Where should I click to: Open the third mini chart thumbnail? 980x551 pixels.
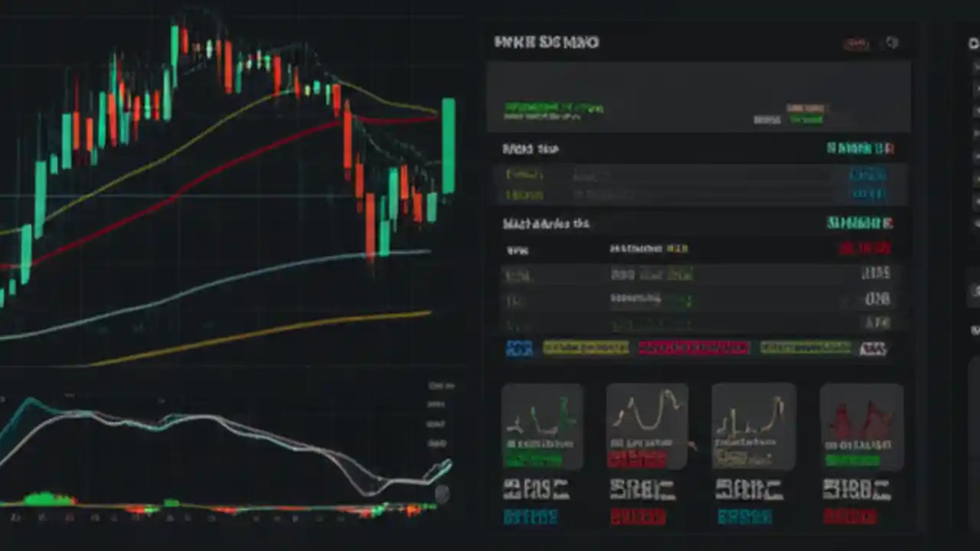(x=753, y=425)
